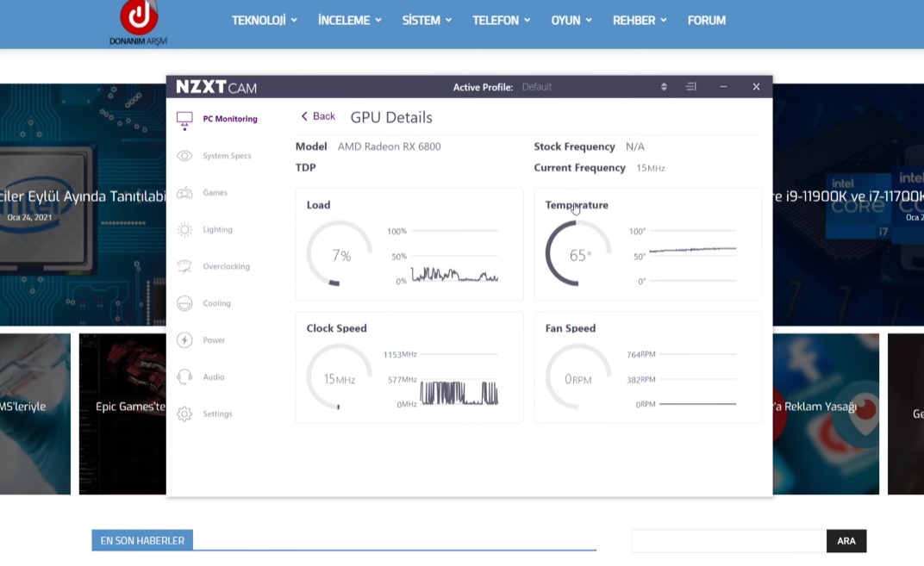Go Back from GPU Details
Image resolution: width=924 pixels, height=566 pixels.
(317, 116)
